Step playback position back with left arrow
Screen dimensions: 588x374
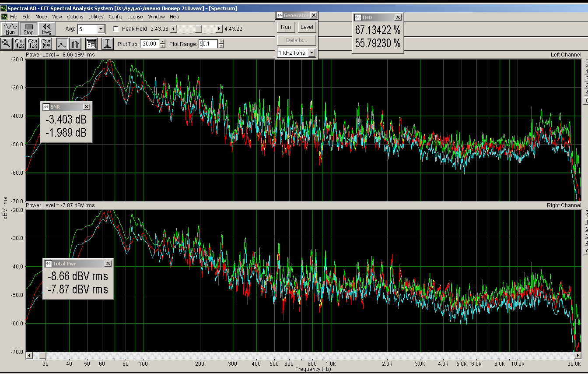coord(174,29)
